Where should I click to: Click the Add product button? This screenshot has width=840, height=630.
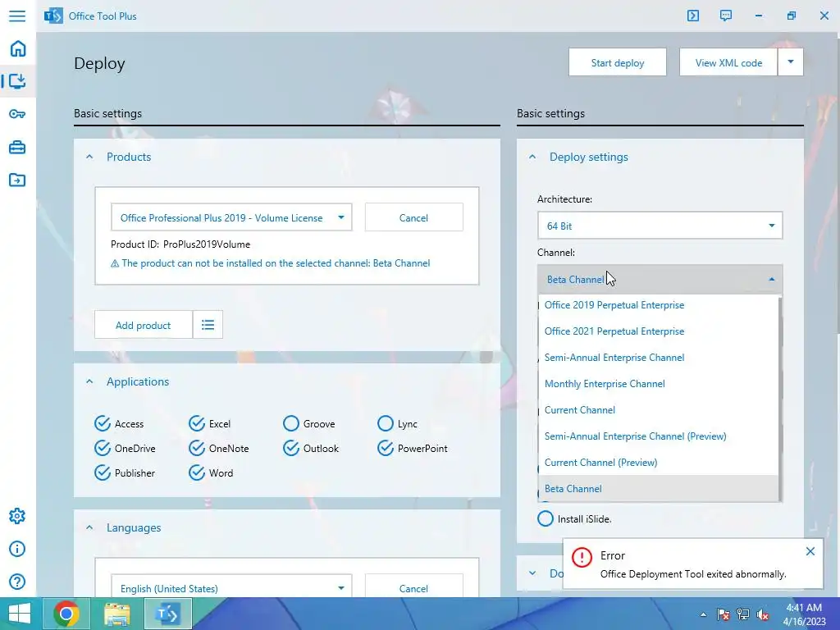coord(143,325)
